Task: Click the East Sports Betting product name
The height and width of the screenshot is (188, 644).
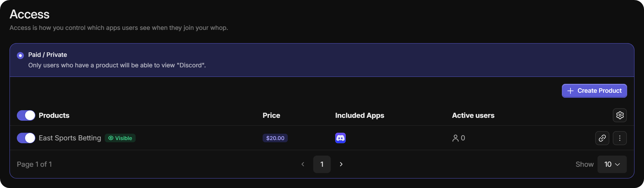Action: [70, 138]
